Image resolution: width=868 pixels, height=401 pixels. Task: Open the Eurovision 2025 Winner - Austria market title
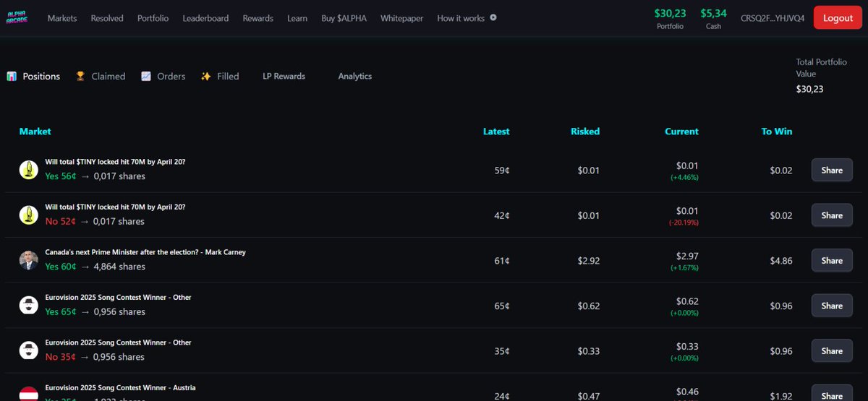click(120, 387)
